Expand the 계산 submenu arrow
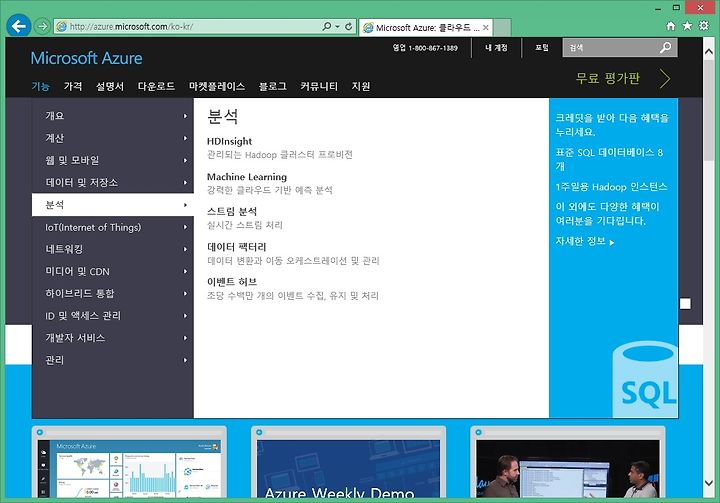This screenshot has width=720, height=503. pos(185,138)
